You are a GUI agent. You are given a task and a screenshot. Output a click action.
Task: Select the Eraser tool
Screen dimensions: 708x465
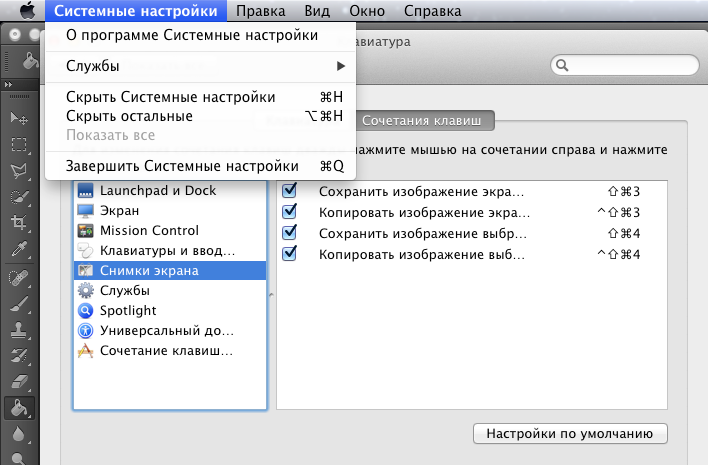click(19, 382)
